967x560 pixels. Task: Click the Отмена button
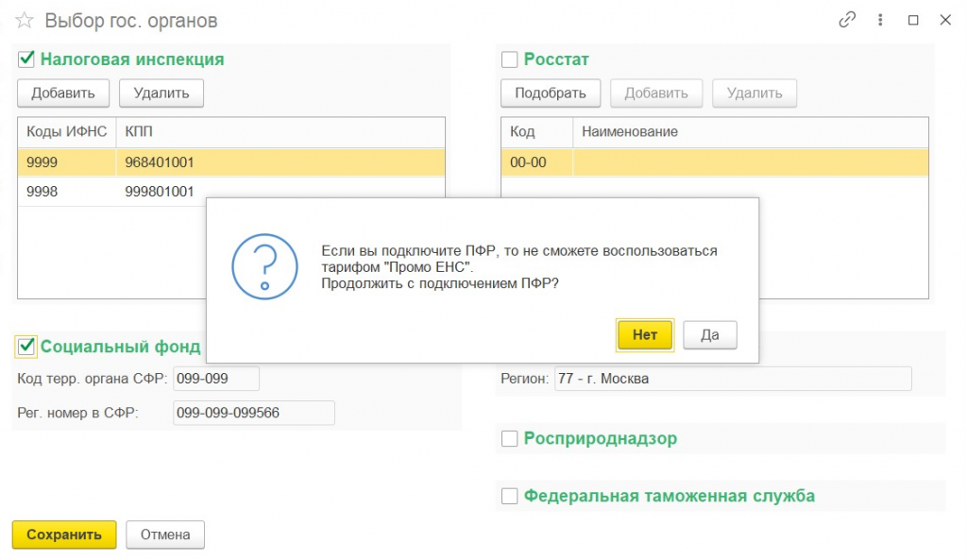165,535
